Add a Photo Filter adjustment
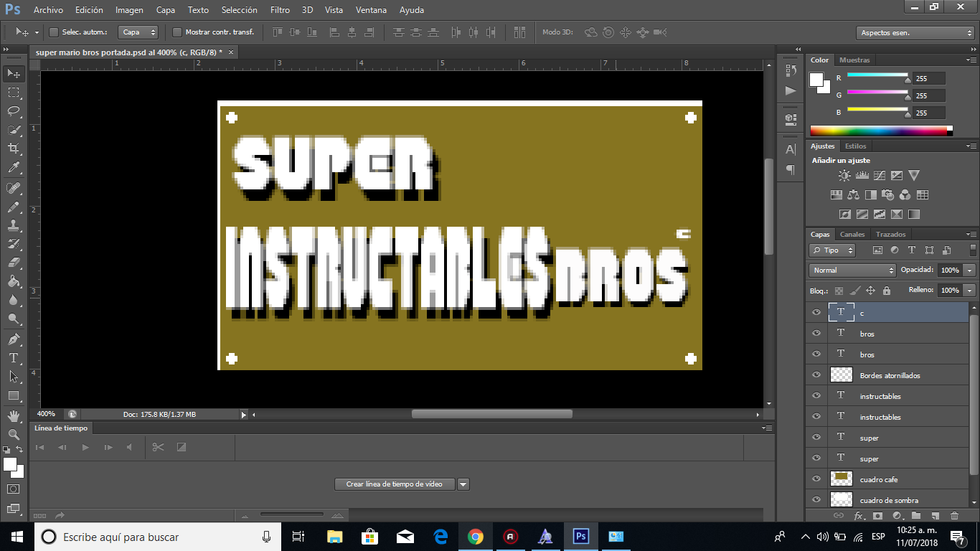The width and height of the screenshot is (980, 551). pyautogui.click(x=888, y=194)
